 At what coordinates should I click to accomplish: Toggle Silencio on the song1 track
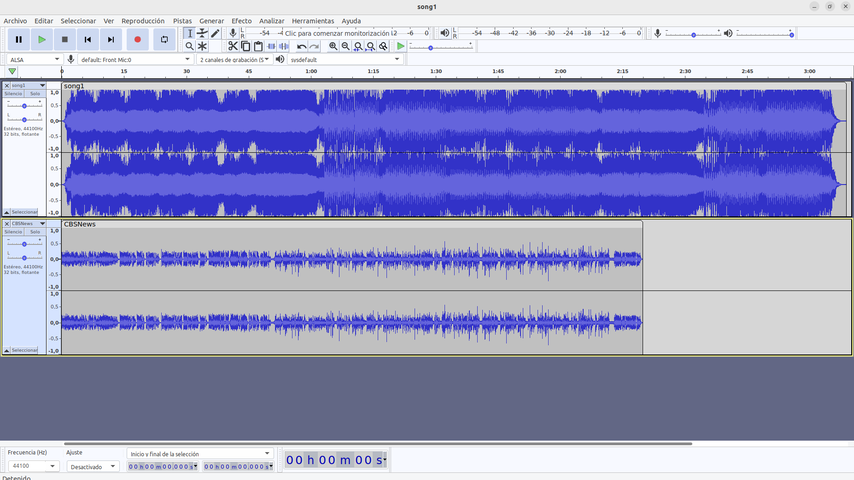pos(13,94)
